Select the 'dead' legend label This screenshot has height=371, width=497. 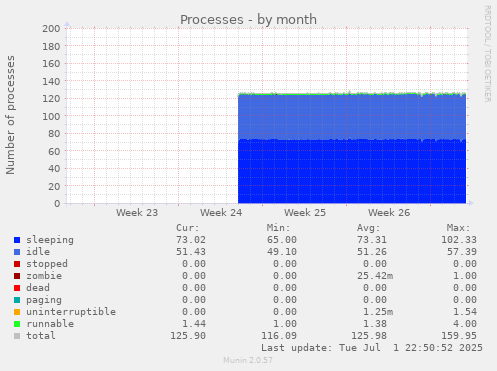[x=38, y=288]
